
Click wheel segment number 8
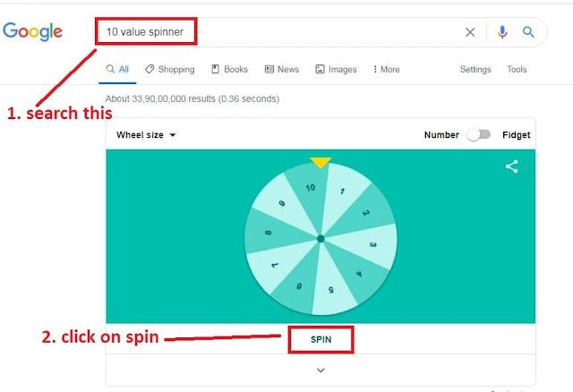pos(268,233)
